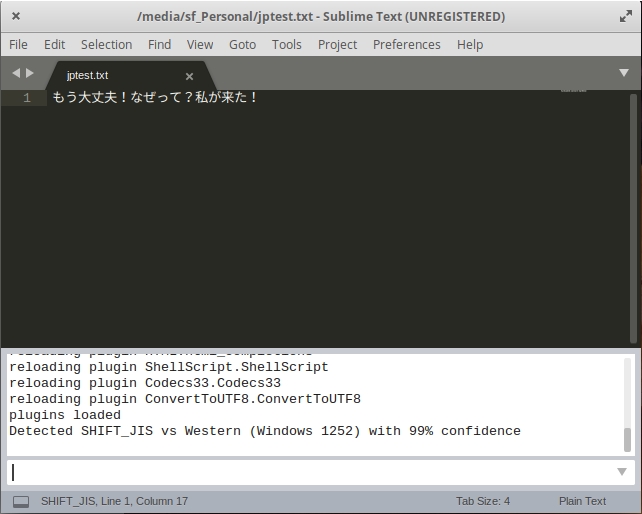
Task: Open the tab list dropdown arrow
Action: [624, 73]
